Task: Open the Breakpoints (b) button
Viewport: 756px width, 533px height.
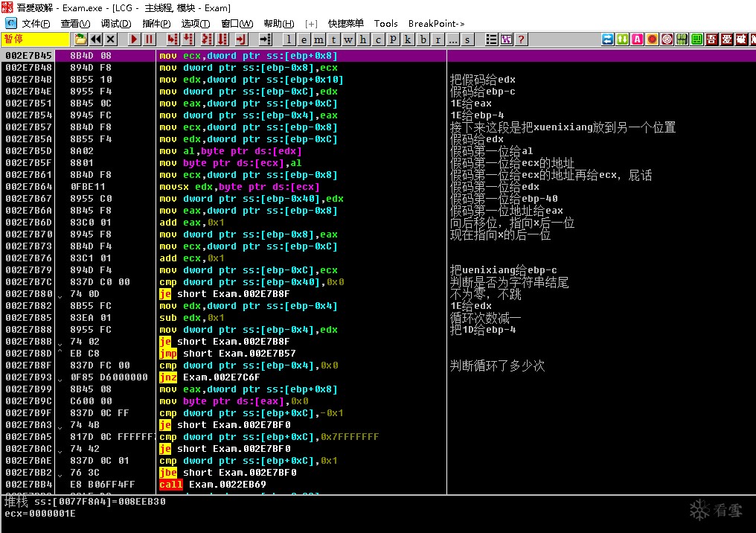Action: point(423,39)
